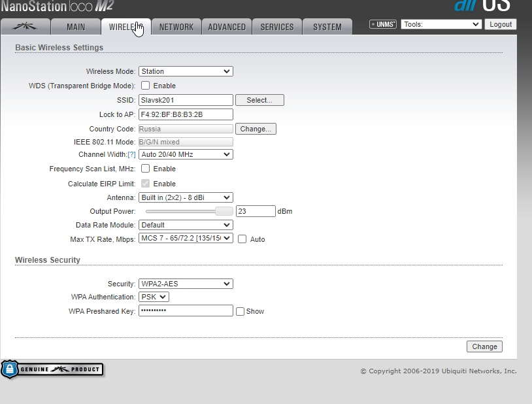Switch to the MAIN tab
This screenshot has width=532, height=404.
[x=76, y=27]
